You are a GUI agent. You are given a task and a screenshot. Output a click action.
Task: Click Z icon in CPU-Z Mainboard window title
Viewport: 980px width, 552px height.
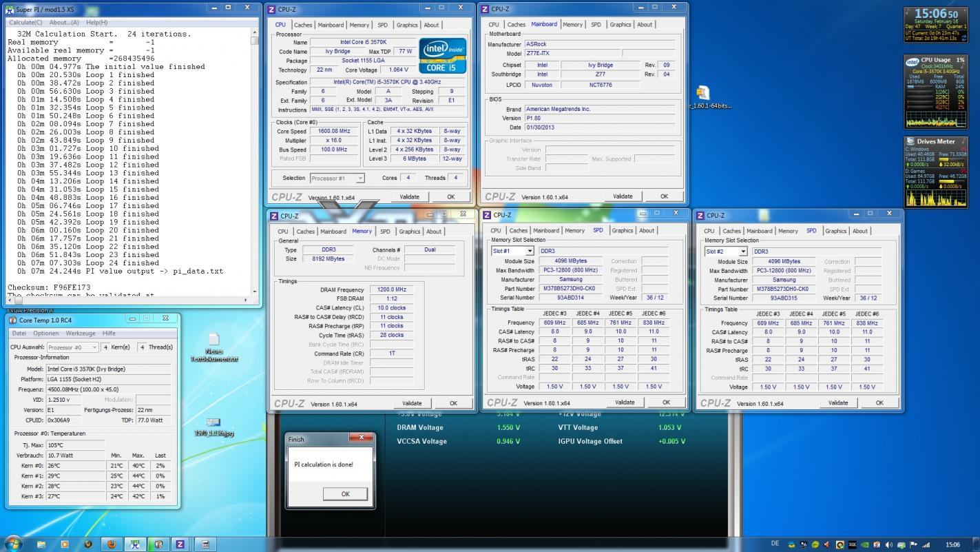pos(486,9)
